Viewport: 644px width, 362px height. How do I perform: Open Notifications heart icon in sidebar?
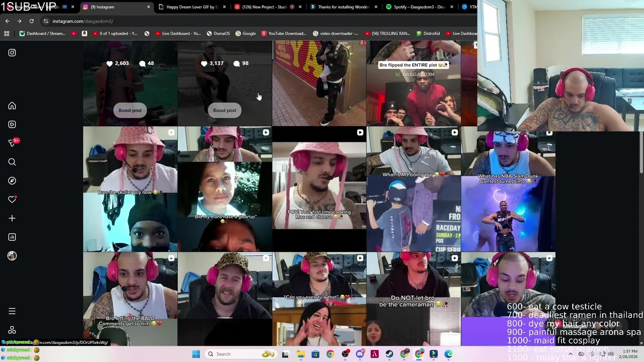12,200
